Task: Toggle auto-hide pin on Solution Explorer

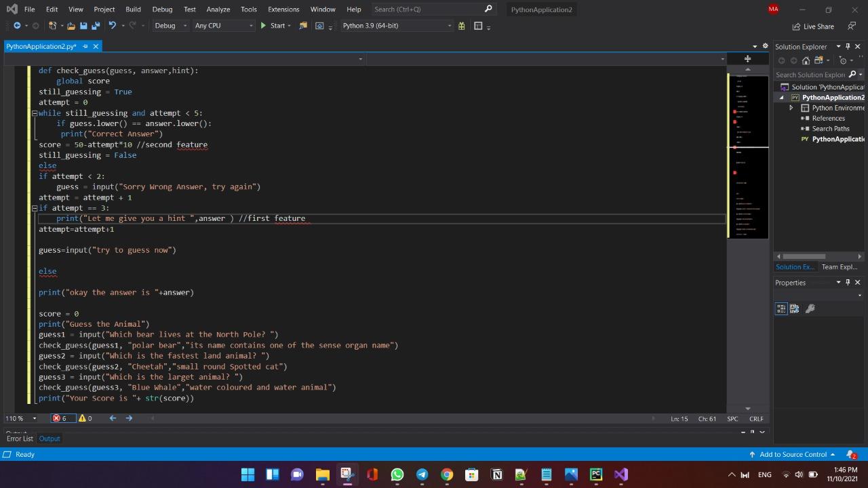Action: tap(848, 46)
